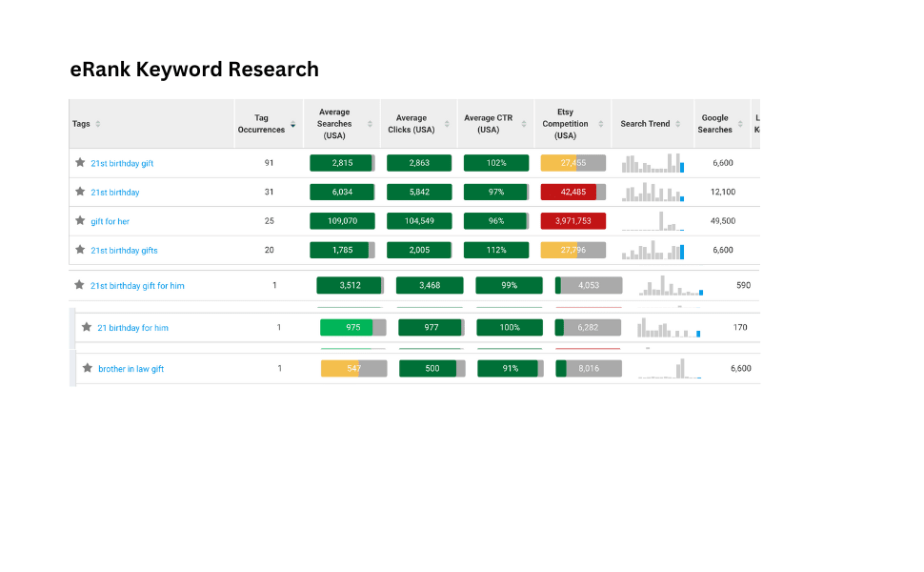Click the 49,500 Google searches value

(723, 220)
